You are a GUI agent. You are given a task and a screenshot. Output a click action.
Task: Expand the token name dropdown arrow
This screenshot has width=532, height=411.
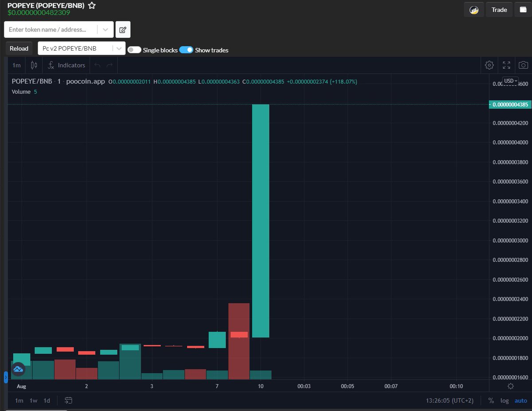tap(106, 29)
